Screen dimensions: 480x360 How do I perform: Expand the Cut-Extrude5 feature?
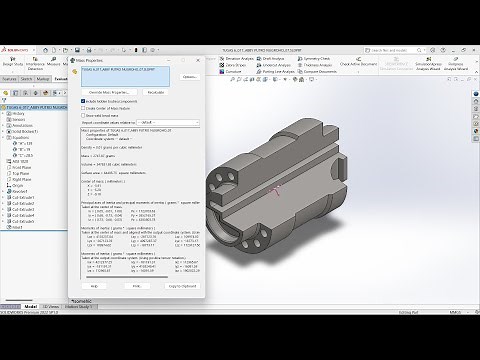coord(3,221)
